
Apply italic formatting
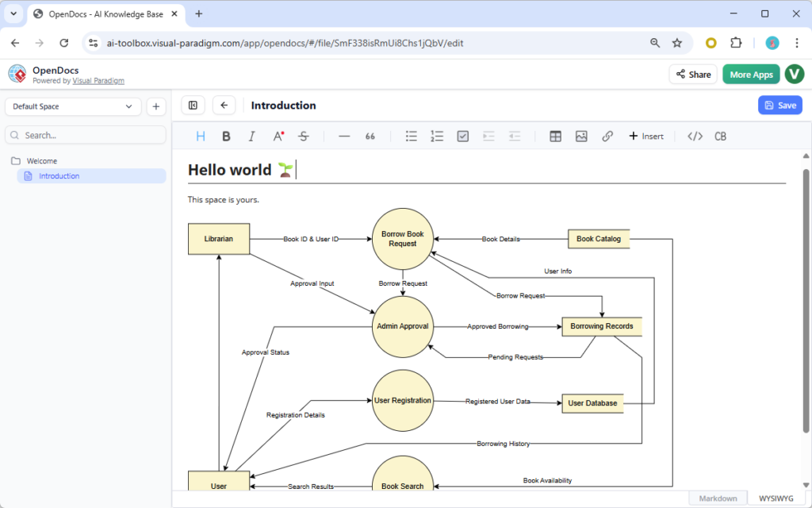coord(251,136)
